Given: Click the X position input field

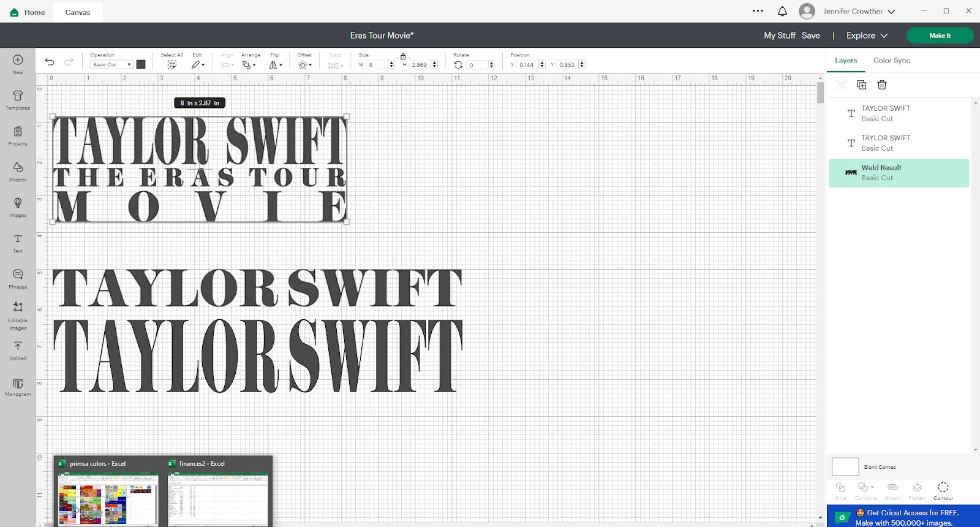Looking at the screenshot, I should point(528,64).
